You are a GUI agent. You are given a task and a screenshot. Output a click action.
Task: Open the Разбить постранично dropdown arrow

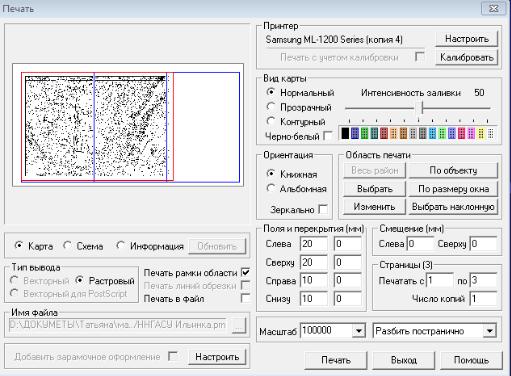(x=489, y=331)
